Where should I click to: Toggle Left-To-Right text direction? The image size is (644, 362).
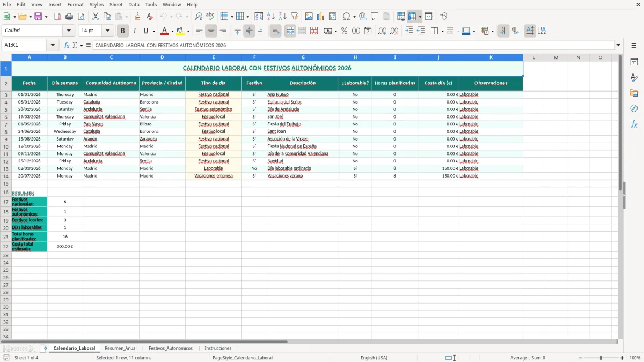point(503,31)
